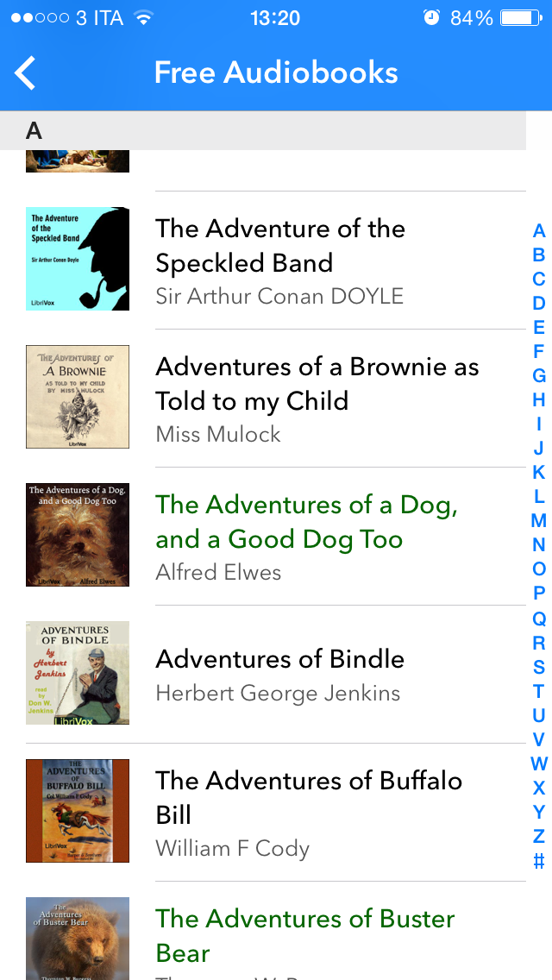Tap the Buffalo Bill book cover
This screenshot has height=980, width=552.
click(78, 811)
